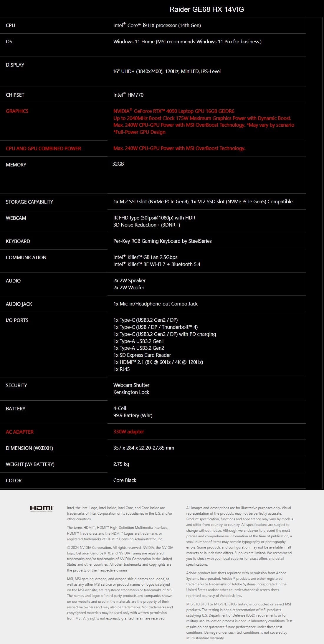Click the Raider GE68 HX 14VIG title

pyautogui.click(x=206, y=9)
